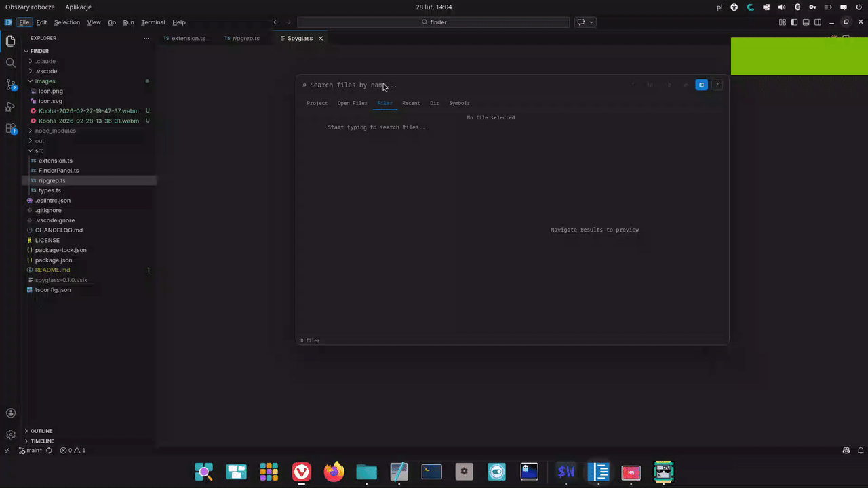Open the Source Control view
Image resolution: width=868 pixels, height=488 pixels.
point(10,86)
